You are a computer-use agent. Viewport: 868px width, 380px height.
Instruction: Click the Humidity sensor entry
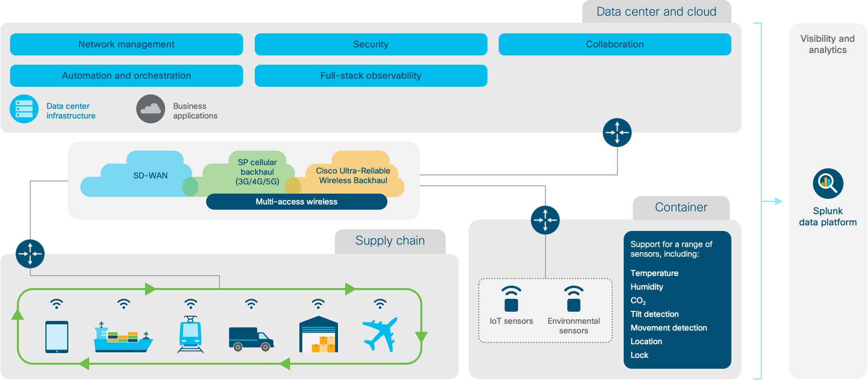point(647,287)
